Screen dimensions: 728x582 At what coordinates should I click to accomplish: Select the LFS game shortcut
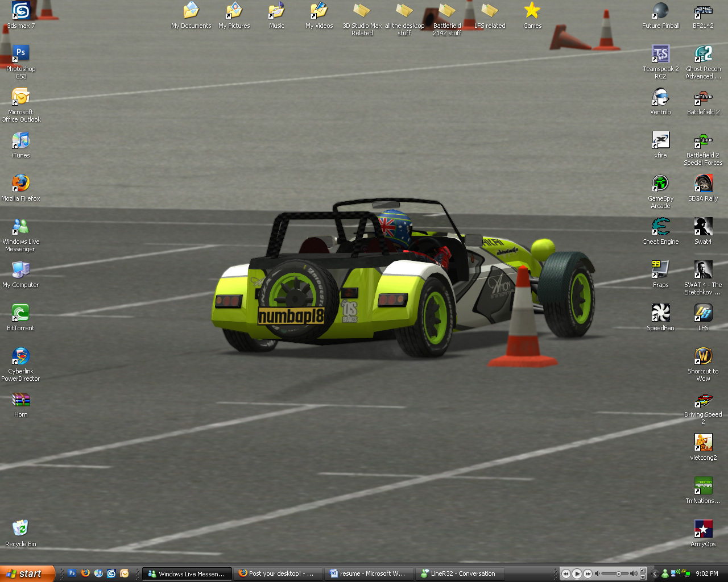[704, 318]
